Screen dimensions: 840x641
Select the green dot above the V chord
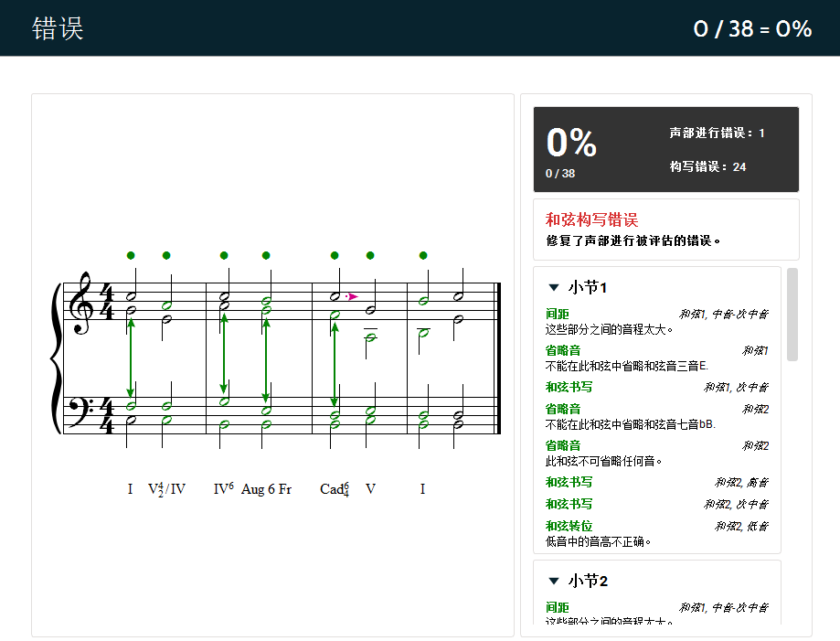click(370, 256)
